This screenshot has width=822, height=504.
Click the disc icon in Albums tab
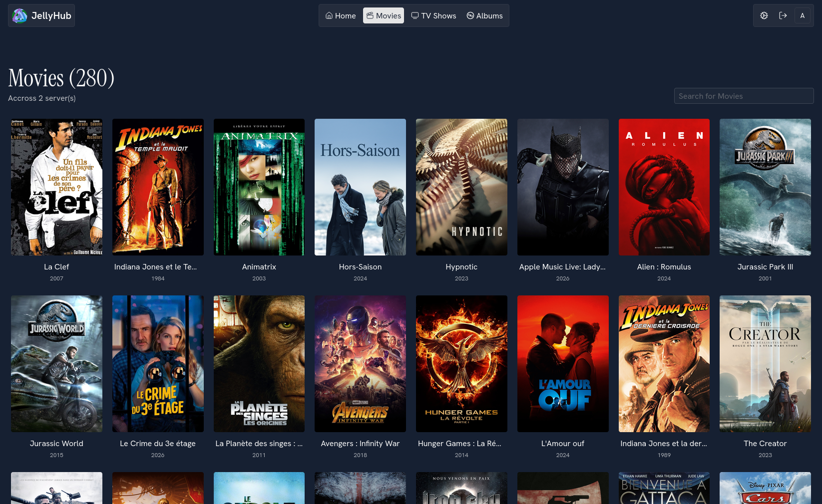[x=470, y=15]
